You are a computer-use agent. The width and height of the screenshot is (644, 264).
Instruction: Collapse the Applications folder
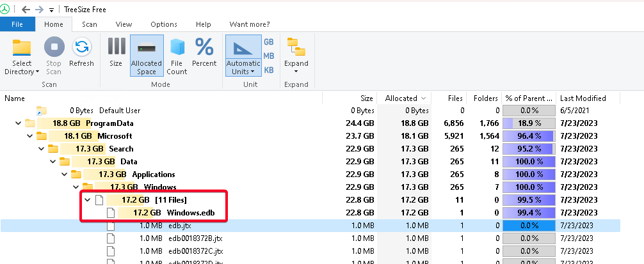[x=64, y=175]
